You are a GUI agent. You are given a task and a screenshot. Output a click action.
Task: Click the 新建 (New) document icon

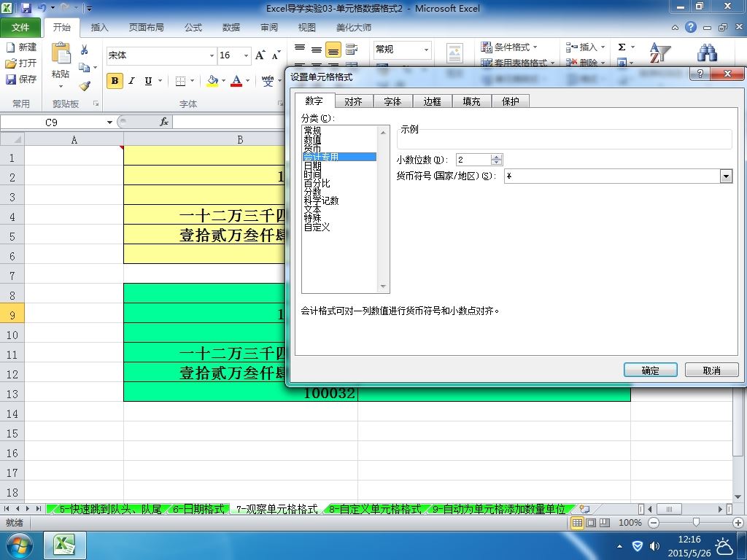tap(10, 47)
